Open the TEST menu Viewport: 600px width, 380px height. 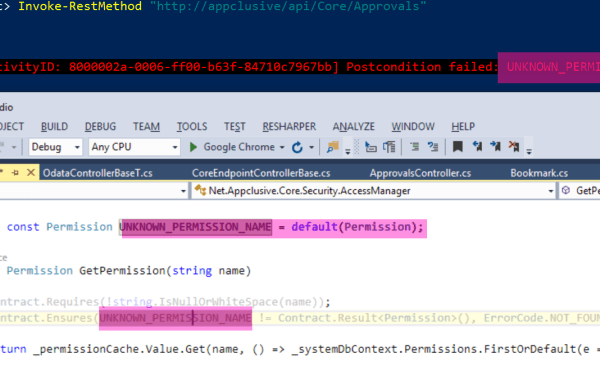click(x=235, y=127)
